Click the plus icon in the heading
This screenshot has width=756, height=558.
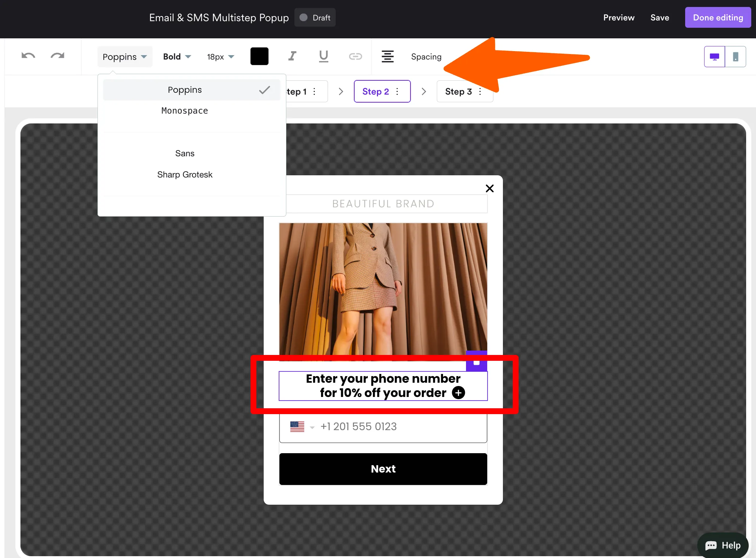click(x=458, y=393)
